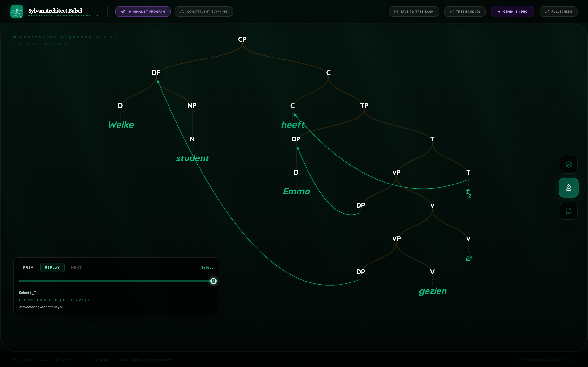The image size is (588, 367).
Task: Open the stacked layers panel icon
Action: coord(568,165)
